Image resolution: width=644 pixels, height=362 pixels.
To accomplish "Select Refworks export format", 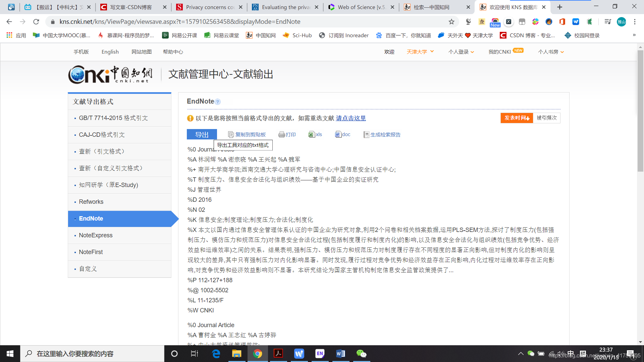I will click(x=91, y=202).
